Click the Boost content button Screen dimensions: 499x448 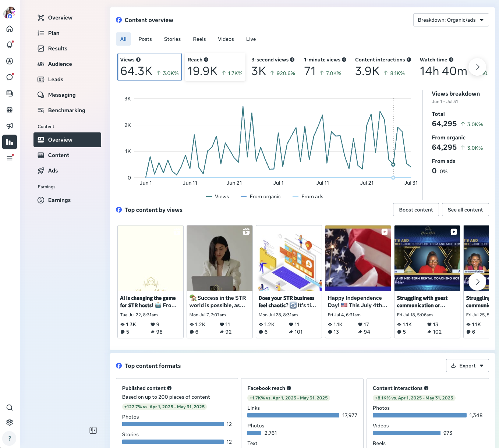[416, 210]
